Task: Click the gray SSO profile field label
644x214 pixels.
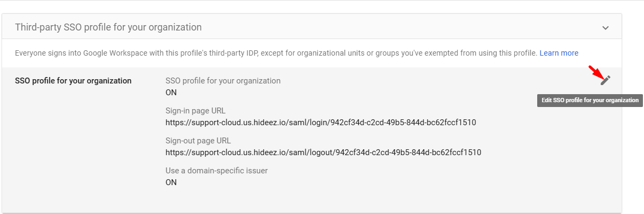Action: point(223,81)
